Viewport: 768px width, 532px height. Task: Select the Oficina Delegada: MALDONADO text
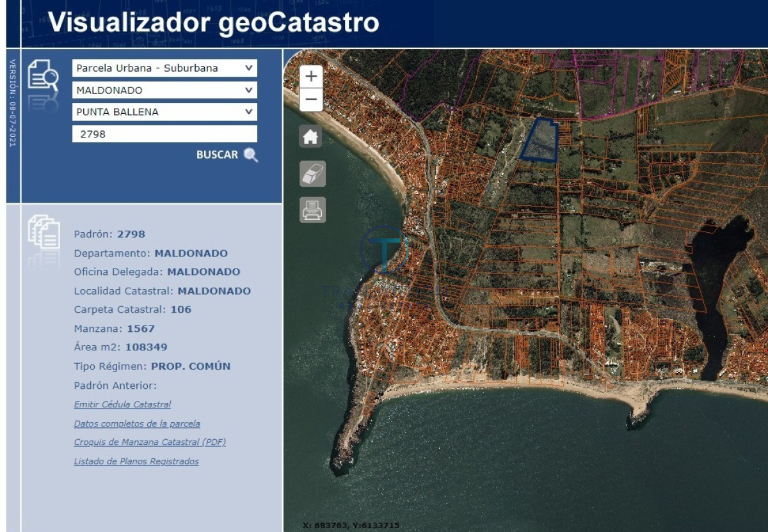click(157, 272)
